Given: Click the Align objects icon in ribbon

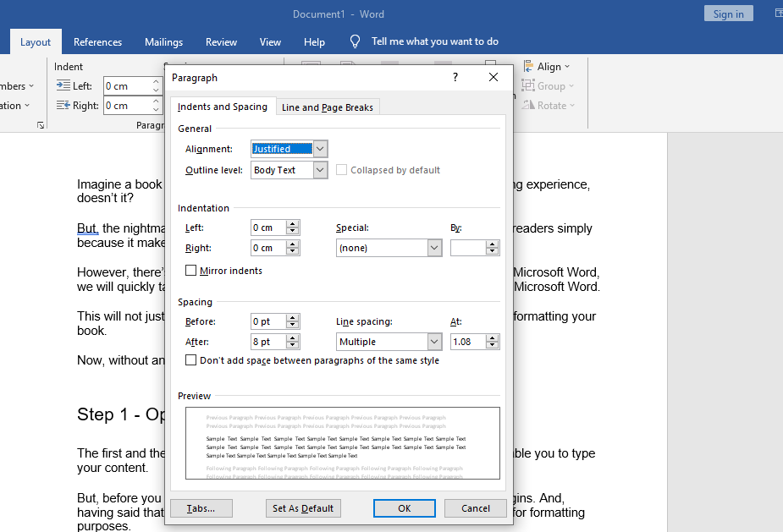Looking at the screenshot, I should pyautogui.click(x=528, y=67).
